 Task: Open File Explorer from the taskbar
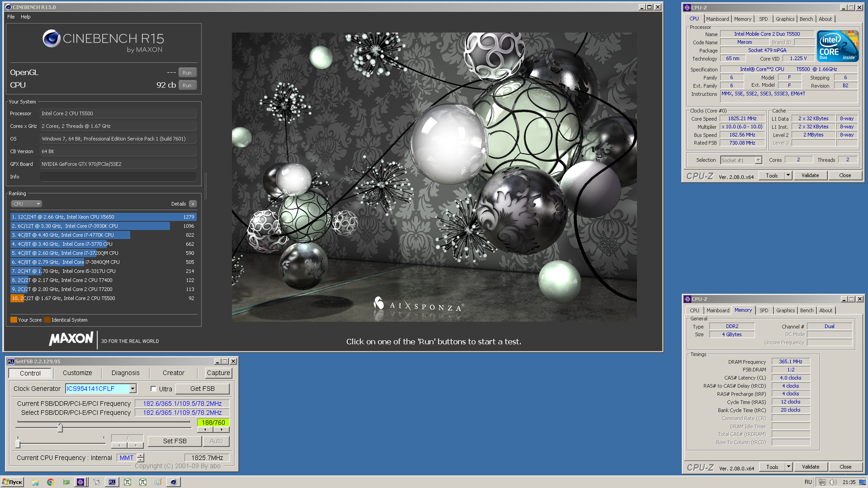point(35,482)
